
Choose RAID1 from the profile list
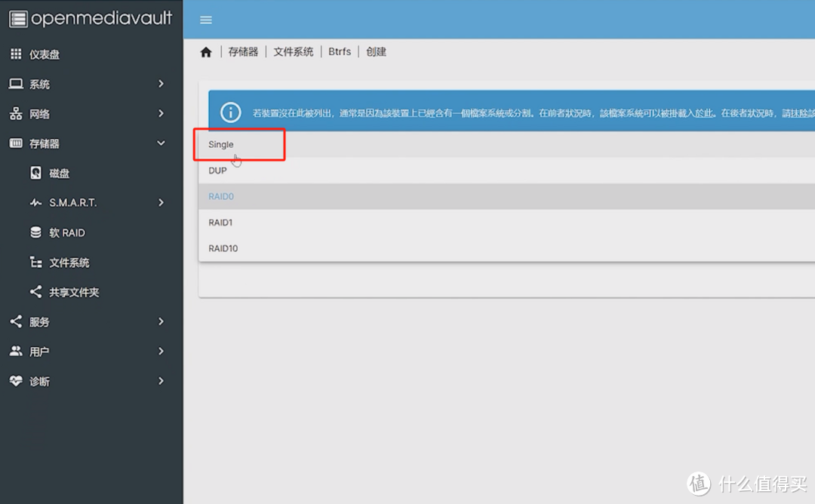507,223
